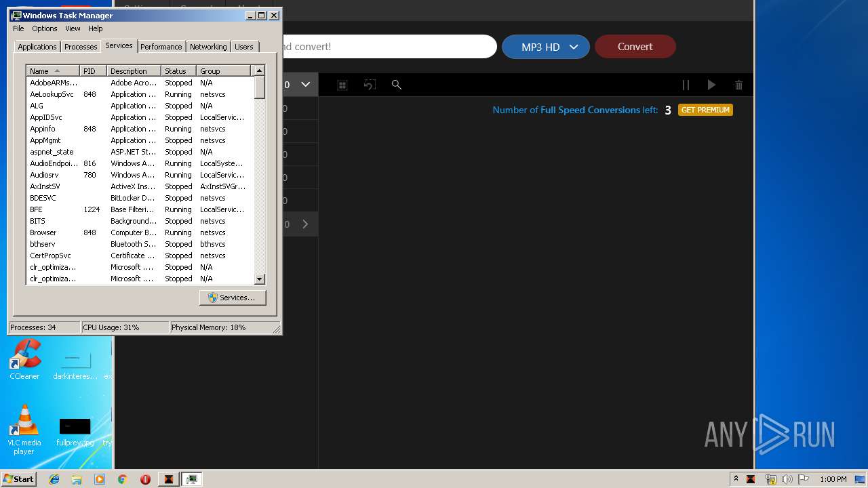Select the Audiosrv service row

click(x=140, y=175)
